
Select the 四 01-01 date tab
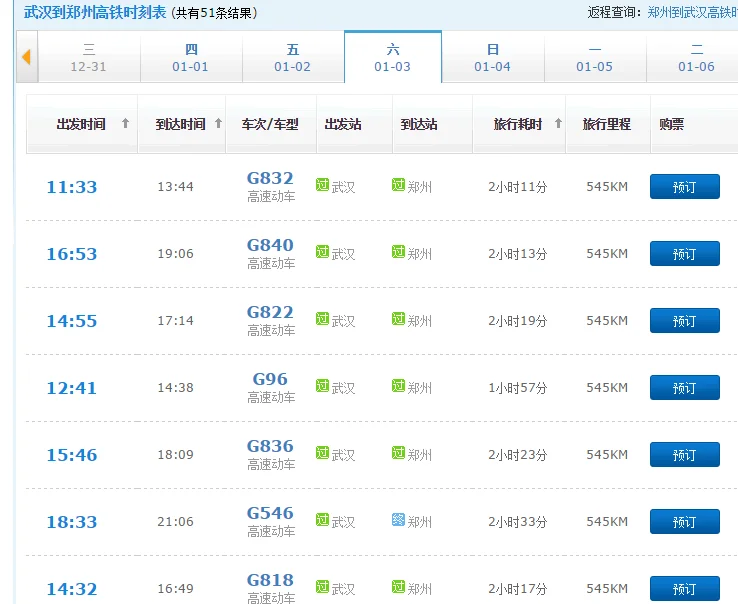(191, 58)
